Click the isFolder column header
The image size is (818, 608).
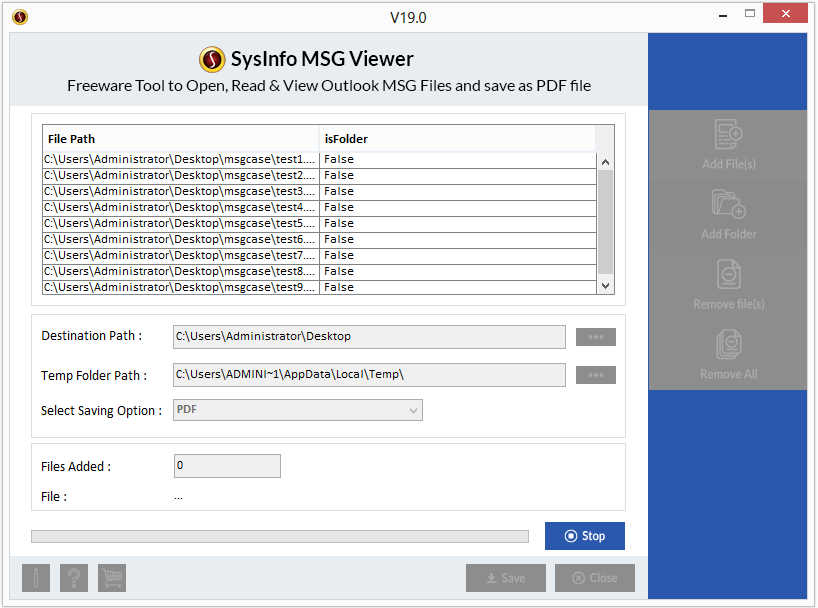(457, 139)
